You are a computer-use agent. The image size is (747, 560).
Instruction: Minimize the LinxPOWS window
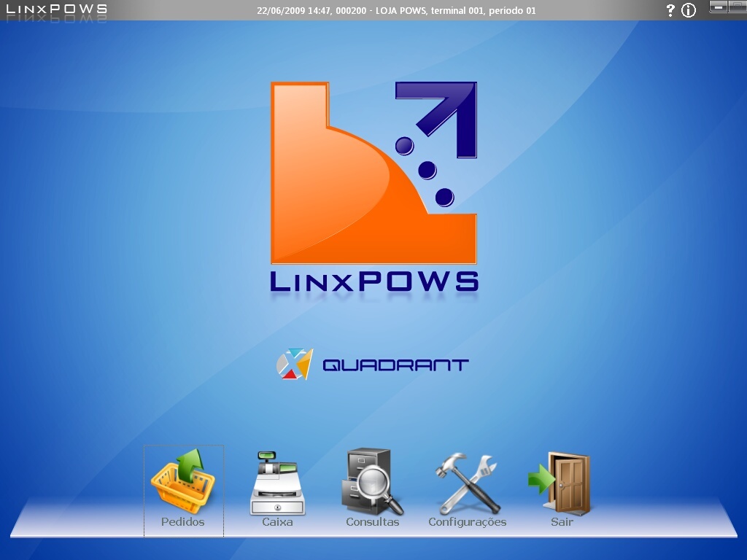pos(718,7)
